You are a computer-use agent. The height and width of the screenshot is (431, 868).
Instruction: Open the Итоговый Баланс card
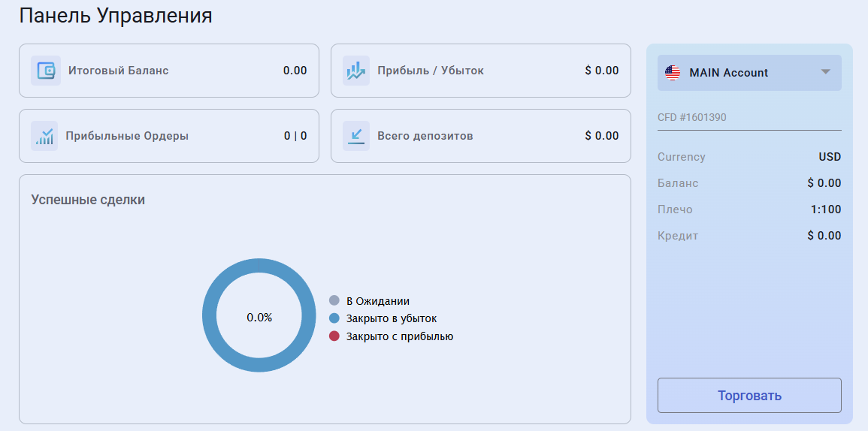click(168, 71)
